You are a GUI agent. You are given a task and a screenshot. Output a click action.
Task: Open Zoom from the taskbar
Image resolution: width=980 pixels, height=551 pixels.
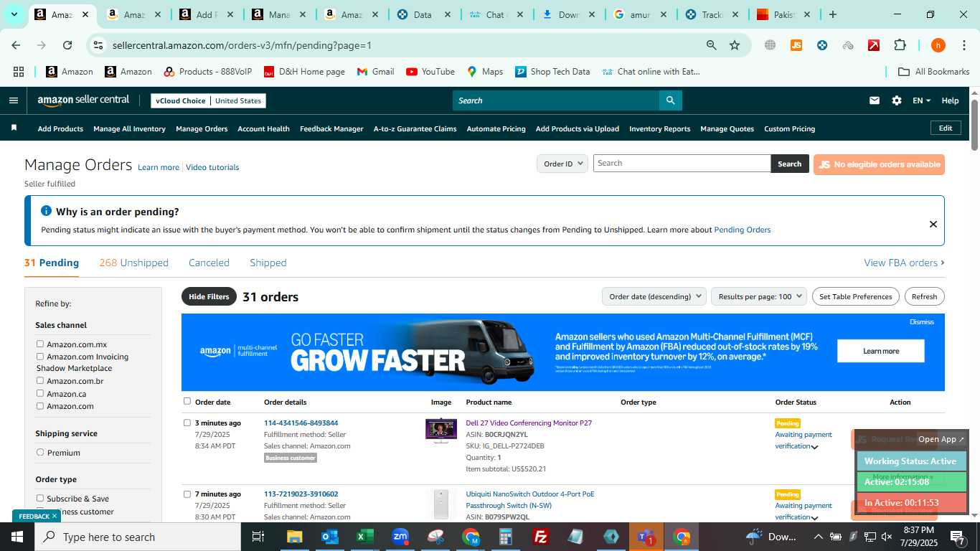400,537
